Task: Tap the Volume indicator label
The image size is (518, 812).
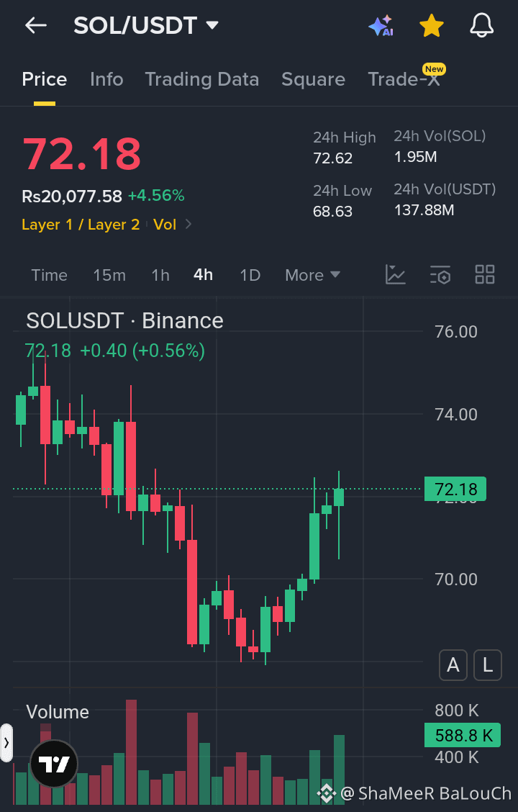Action: pos(58,712)
